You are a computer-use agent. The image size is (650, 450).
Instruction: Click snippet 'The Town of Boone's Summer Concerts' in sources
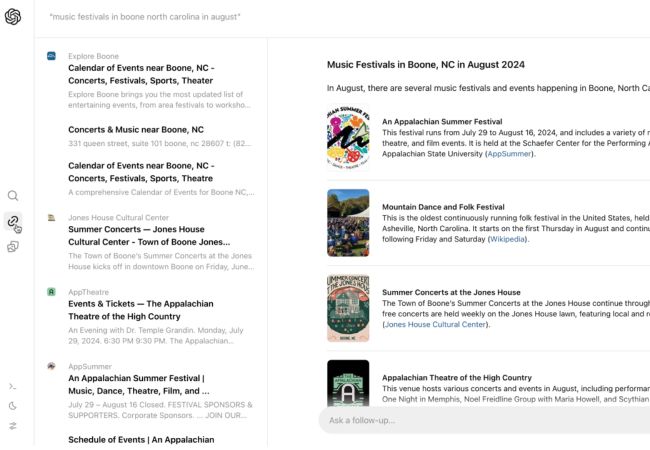tap(161, 261)
